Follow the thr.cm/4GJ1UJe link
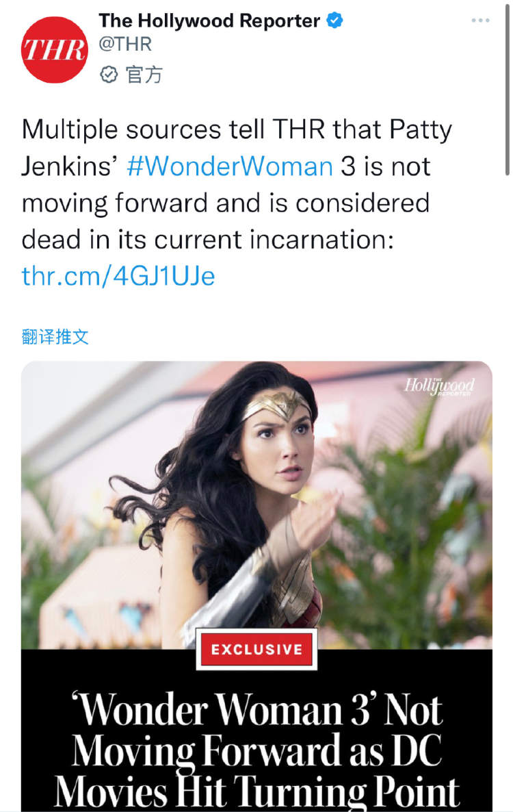This screenshot has height=812, width=513. pos(118,276)
